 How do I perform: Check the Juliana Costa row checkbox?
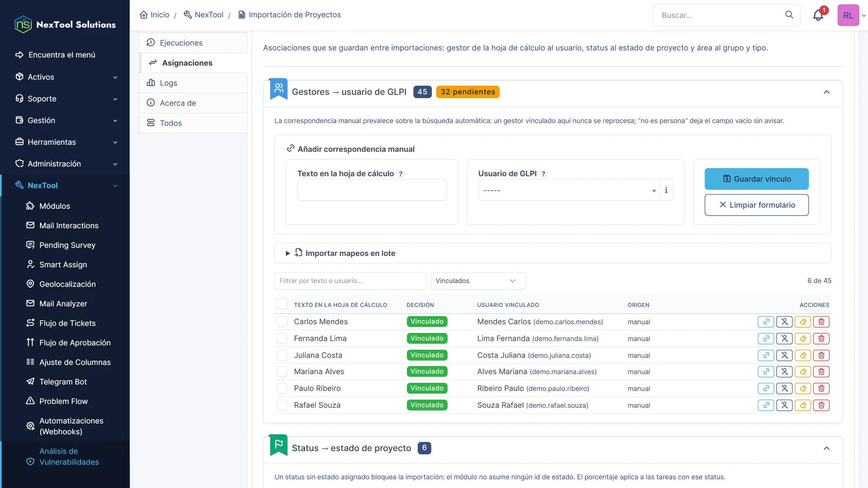tap(282, 355)
